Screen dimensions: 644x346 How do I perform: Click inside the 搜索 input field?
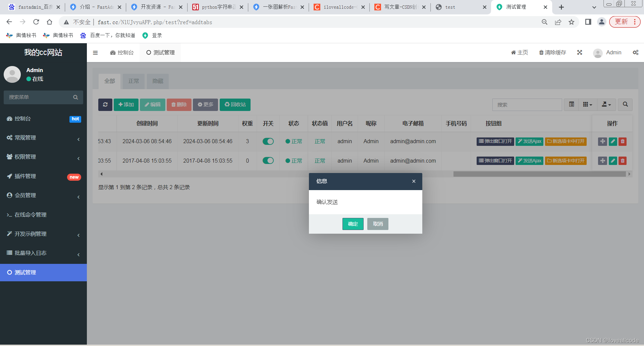click(x=527, y=105)
